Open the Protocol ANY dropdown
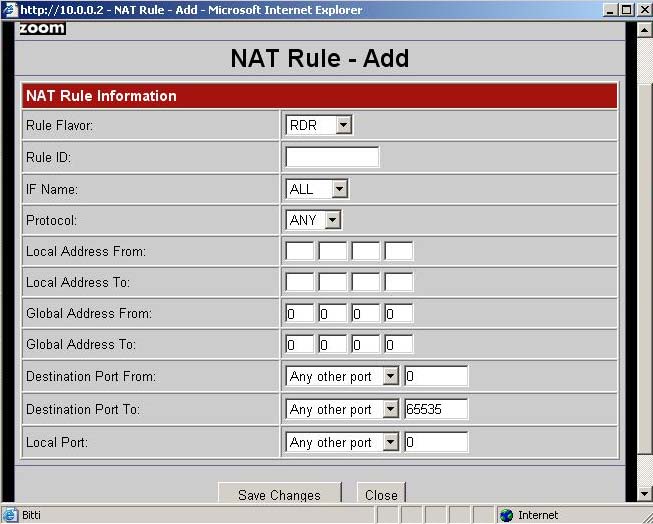 (x=314, y=220)
